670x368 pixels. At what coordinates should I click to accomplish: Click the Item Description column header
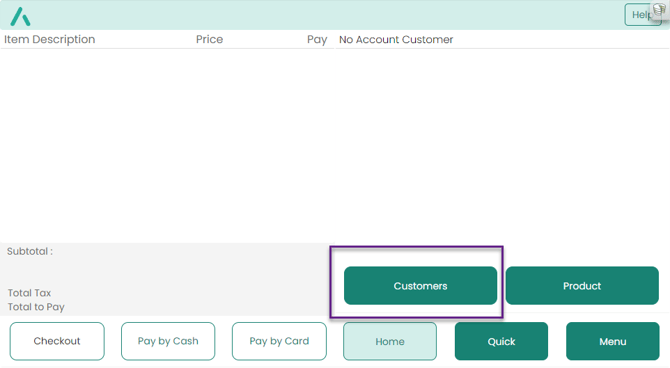tap(50, 39)
